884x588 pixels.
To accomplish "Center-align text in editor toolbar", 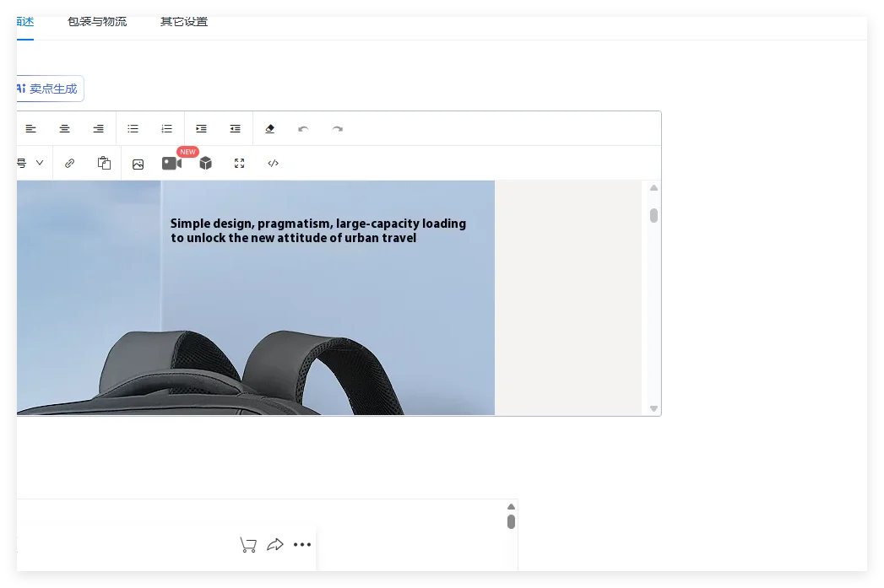I will tap(65, 129).
